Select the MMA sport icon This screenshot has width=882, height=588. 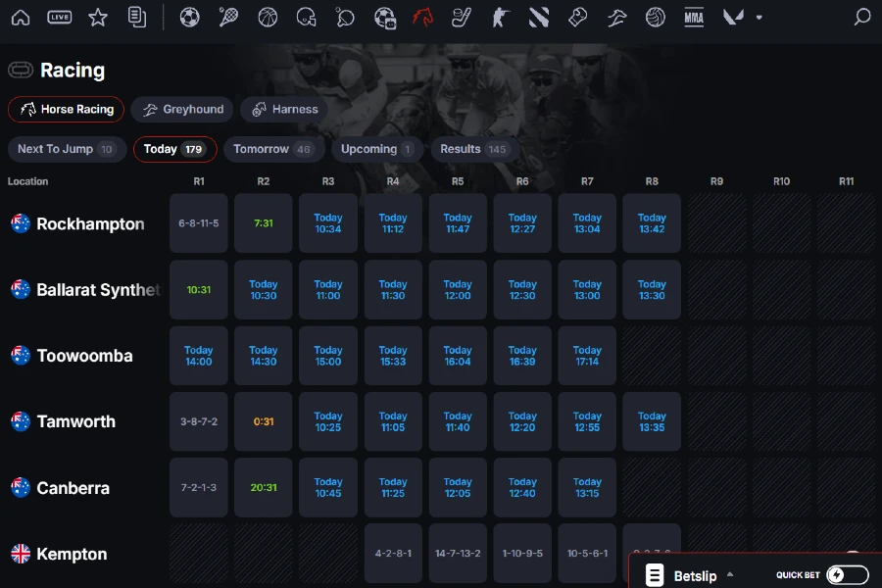tap(694, 17)
